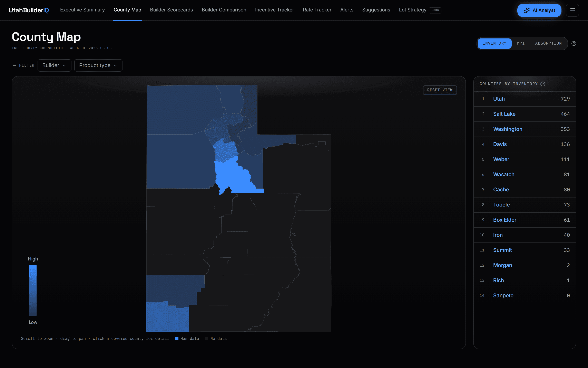
Task: Click the filter lines icon
Action: tap(14, 65)
